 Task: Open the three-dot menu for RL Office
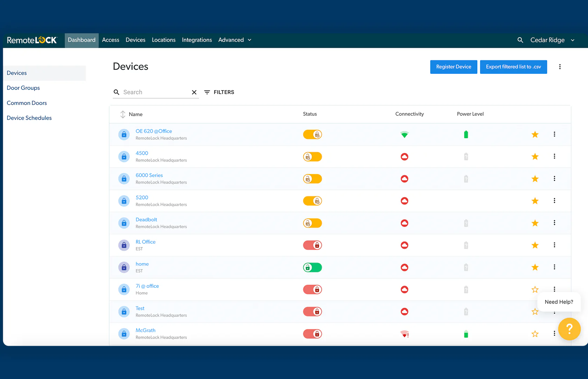point(554,245)
